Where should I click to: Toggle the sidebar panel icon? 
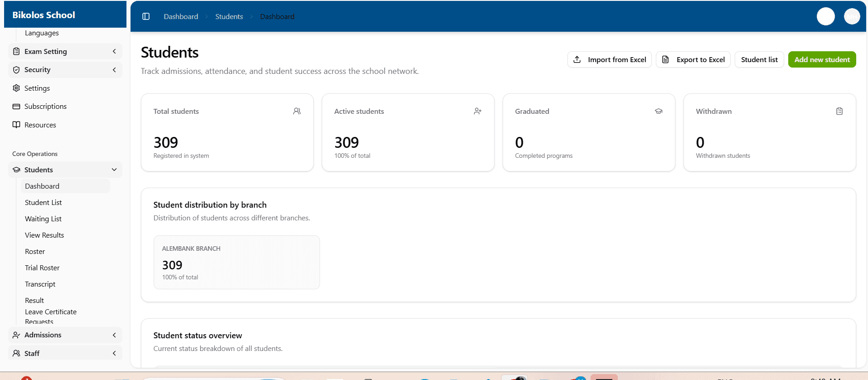point(146,16)
